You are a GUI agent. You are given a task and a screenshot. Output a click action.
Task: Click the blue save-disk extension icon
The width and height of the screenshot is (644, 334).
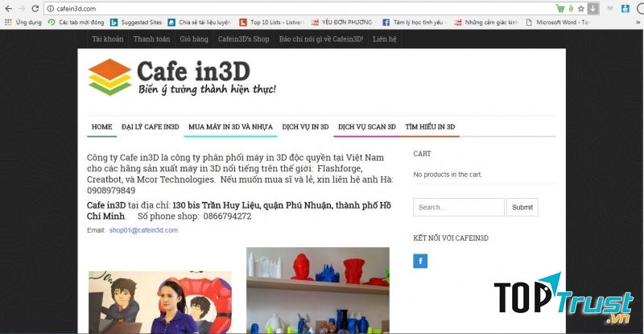(625, 9)
